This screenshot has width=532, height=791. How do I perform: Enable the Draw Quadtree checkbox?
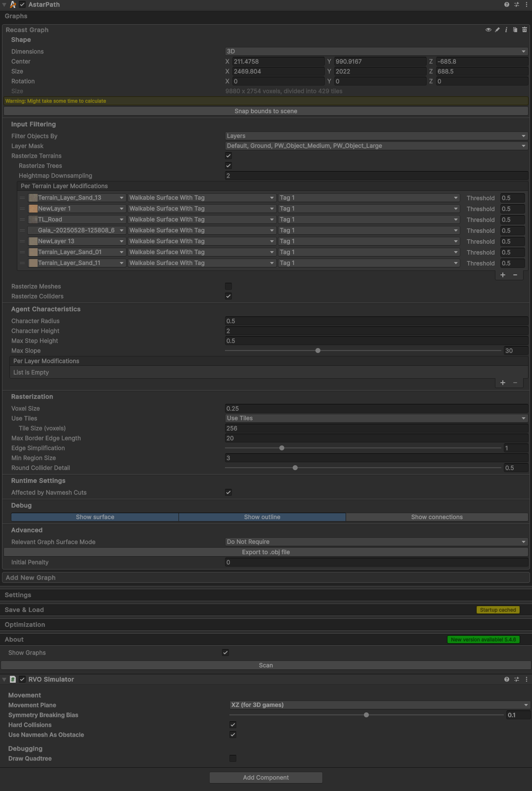click(233, 758)
